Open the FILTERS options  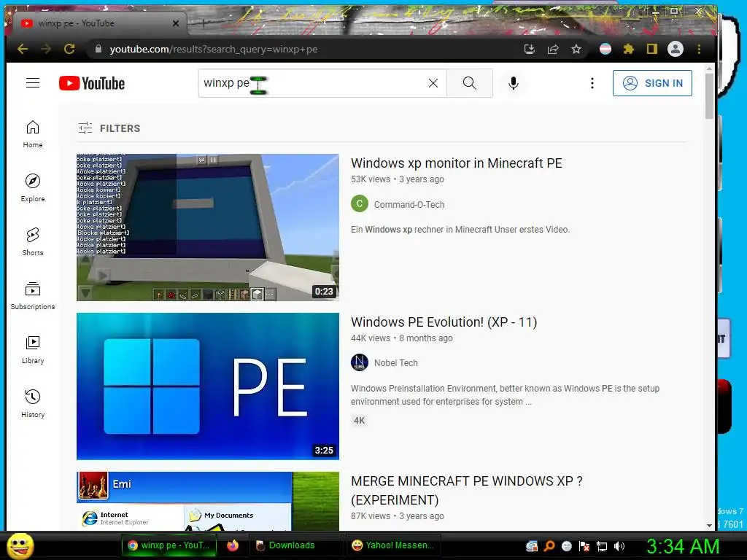point(109,128)
